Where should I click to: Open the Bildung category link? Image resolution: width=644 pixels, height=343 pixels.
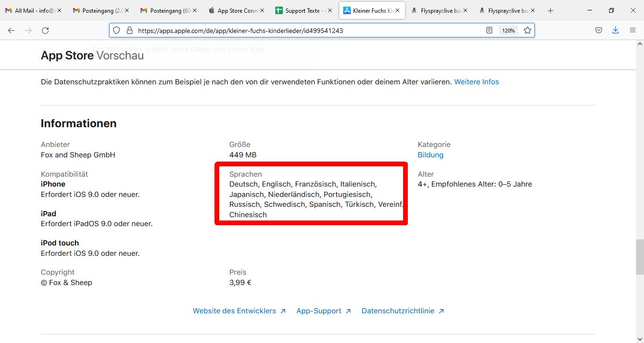click(430, 155)
